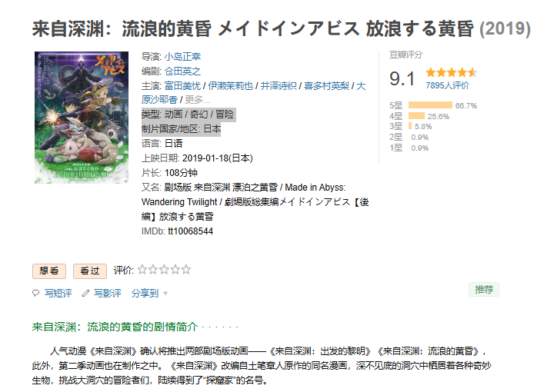Click IMDb ID tt10068544
Screen dimensions: 534x392
[x=190, y=231]
